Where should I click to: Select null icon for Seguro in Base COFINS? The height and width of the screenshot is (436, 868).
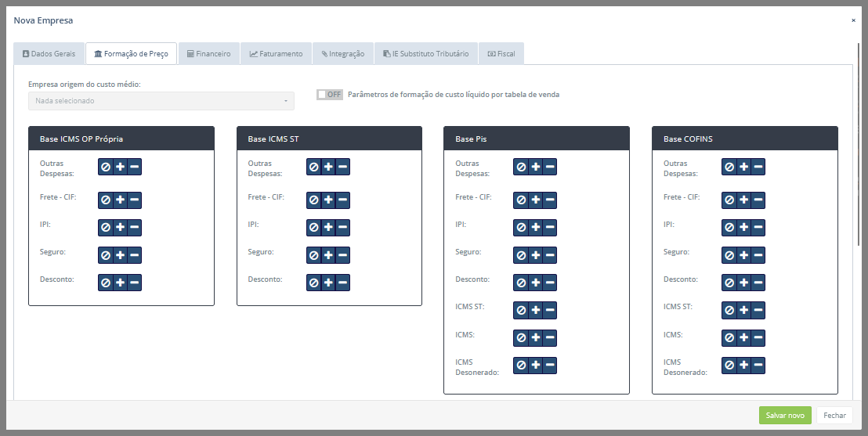pyautogui.click(x=729, y=255)
